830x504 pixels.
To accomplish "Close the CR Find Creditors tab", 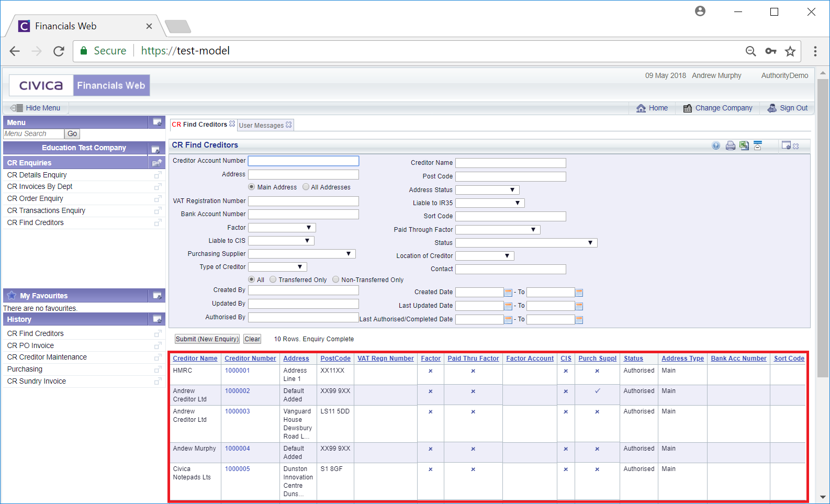I will point(232,124).
